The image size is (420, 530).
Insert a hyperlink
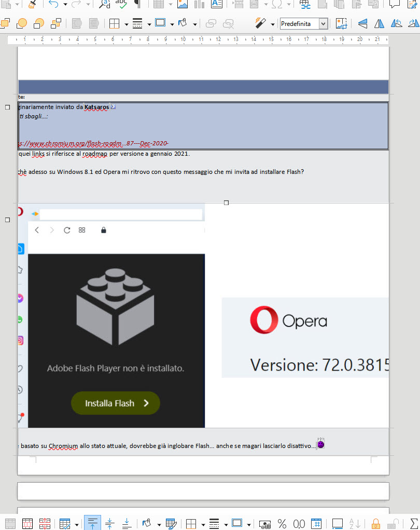[305, 4]
